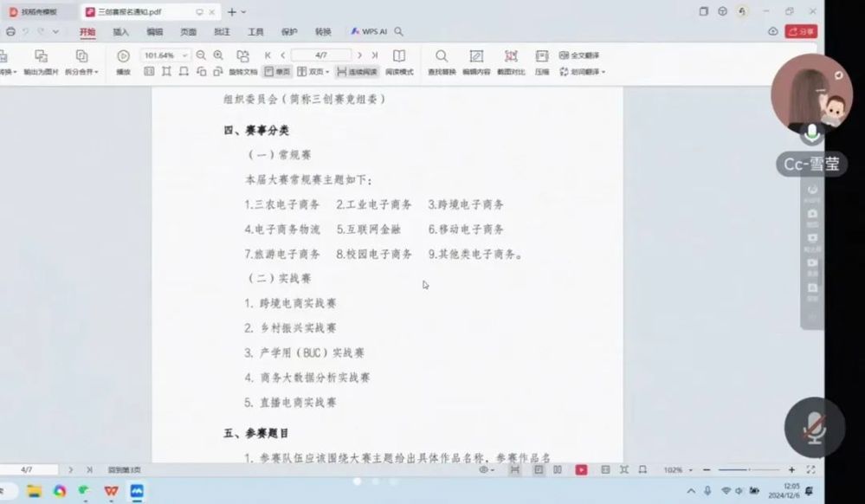Click the zoom slider in status bar

[743, 469]
